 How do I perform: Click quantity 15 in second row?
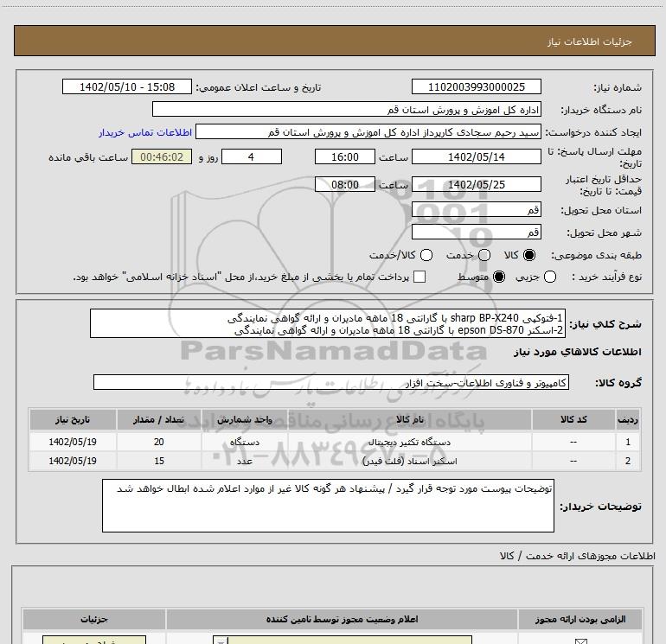pyautogui.click(x=159, y=461)
